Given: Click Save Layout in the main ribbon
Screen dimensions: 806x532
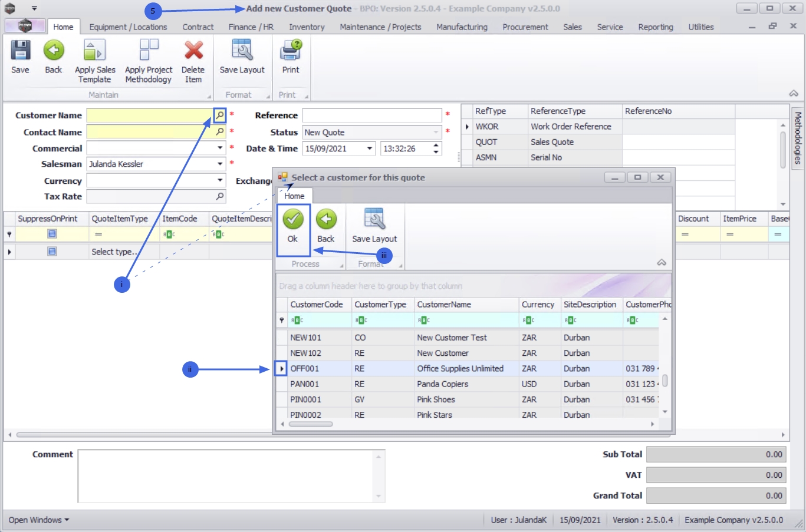Looking at the screenshot, I should coord(242,57).
